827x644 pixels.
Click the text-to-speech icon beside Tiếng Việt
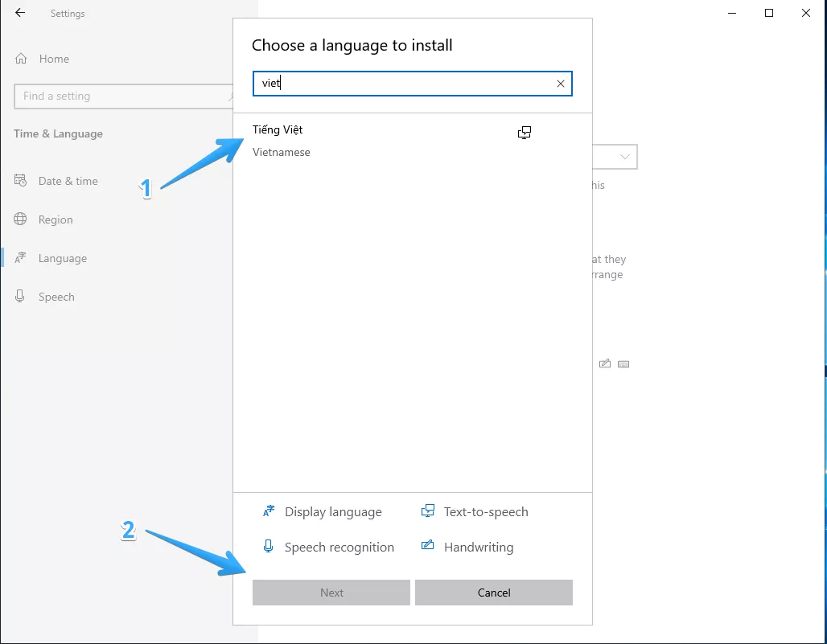pos(525,133)
